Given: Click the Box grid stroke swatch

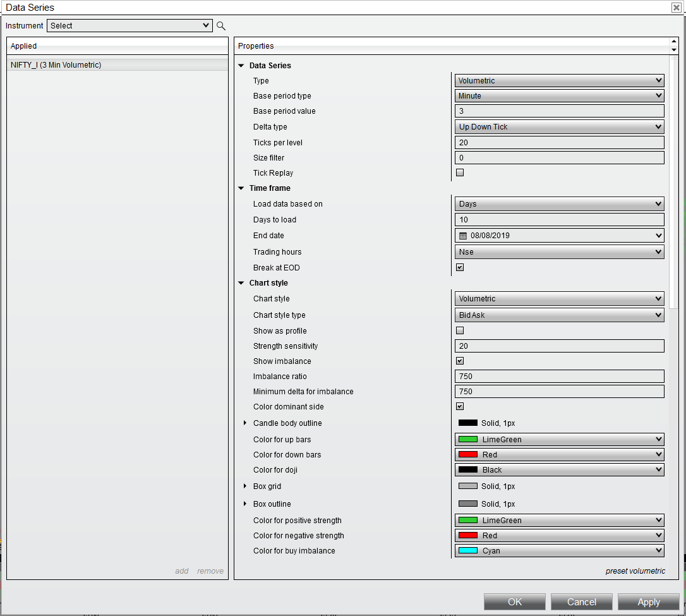Looking at the screenshot, I should tap(467, 486).
